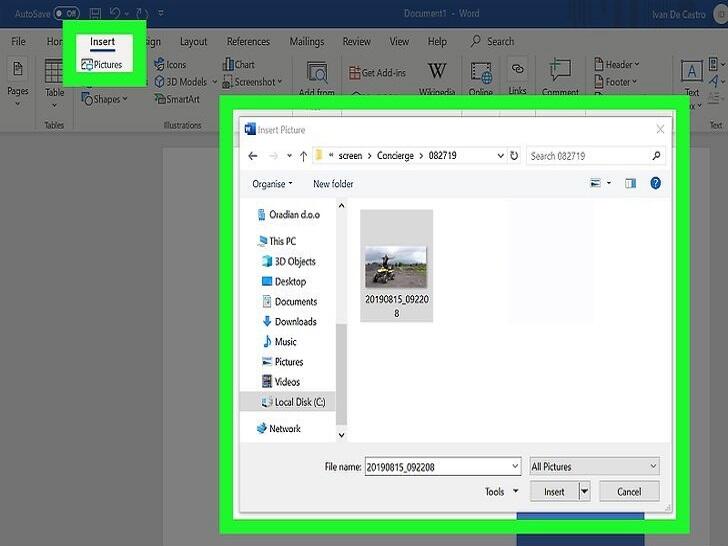Select the 20190815_092208 photo thumbnail
Viewport: 728px width, 546px height.
[396, 267]
